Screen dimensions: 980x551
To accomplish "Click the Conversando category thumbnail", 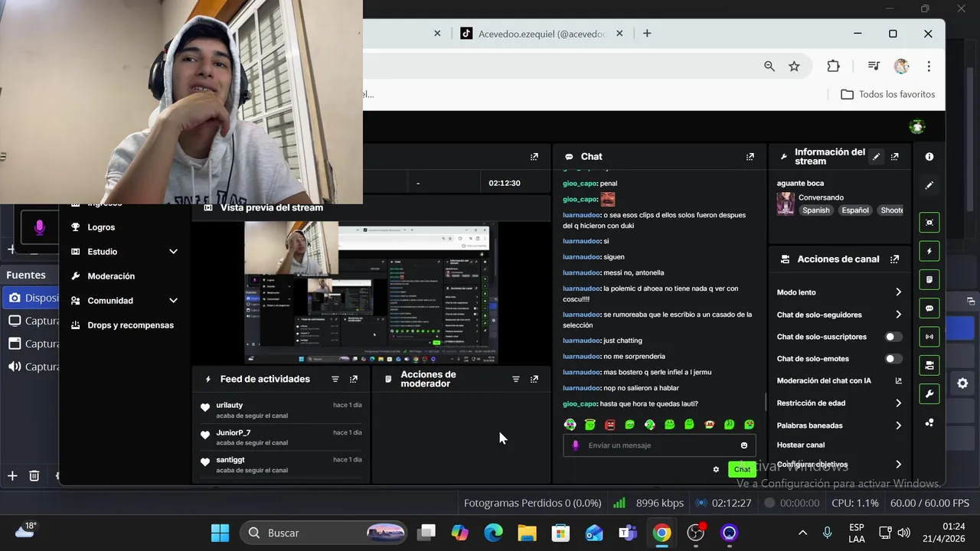I will (x=786, y=204).
